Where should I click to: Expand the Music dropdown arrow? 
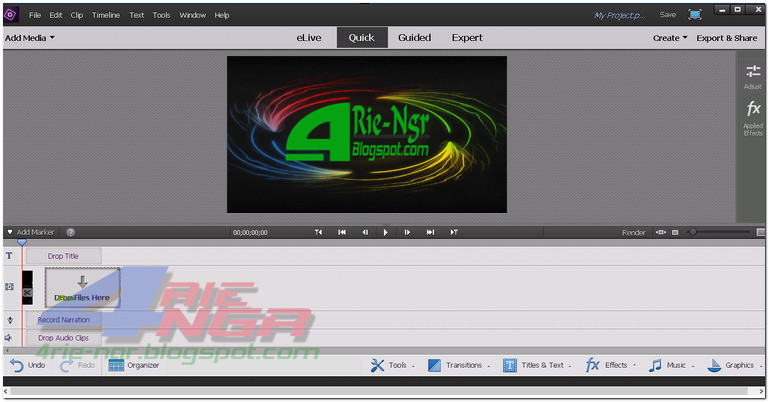click(693, 366)
